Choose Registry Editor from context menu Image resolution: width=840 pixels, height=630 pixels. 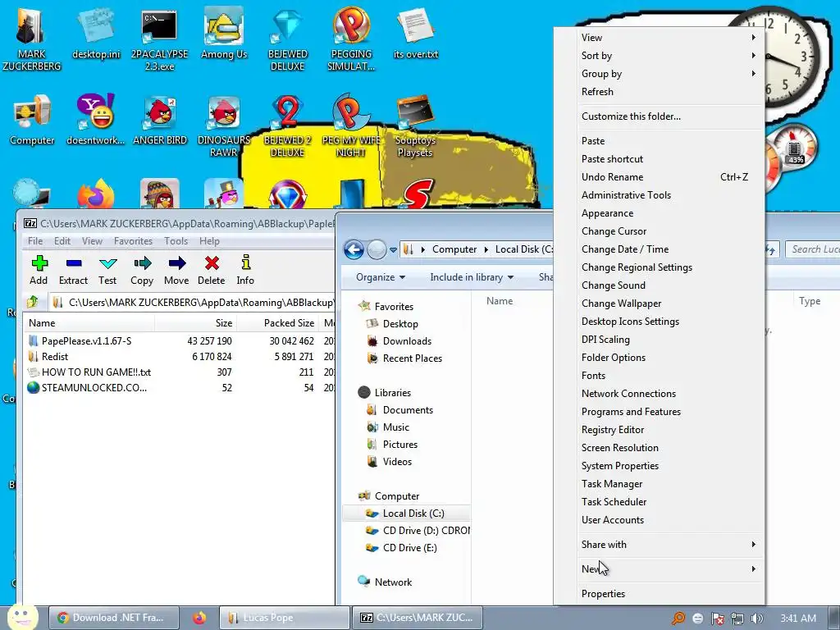tap(669, 430)
